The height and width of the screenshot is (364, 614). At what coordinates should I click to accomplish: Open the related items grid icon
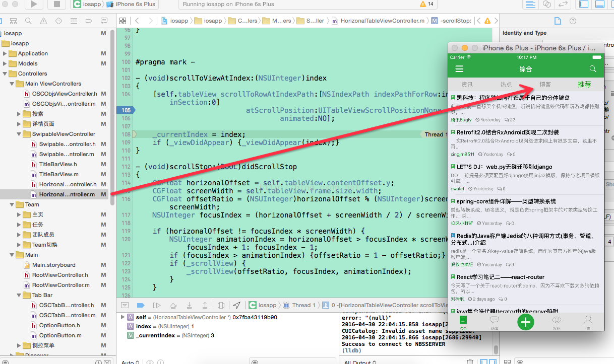(x=122, y=21)
